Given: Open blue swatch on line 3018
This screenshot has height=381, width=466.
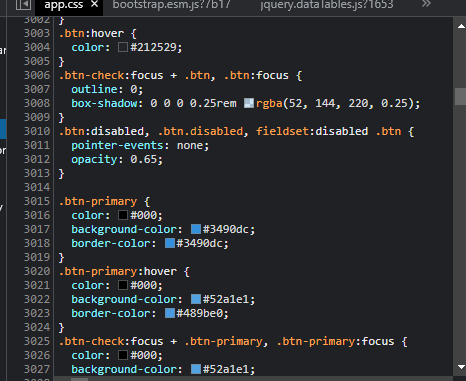Looking at the screenshot, I should coord(170,243).
